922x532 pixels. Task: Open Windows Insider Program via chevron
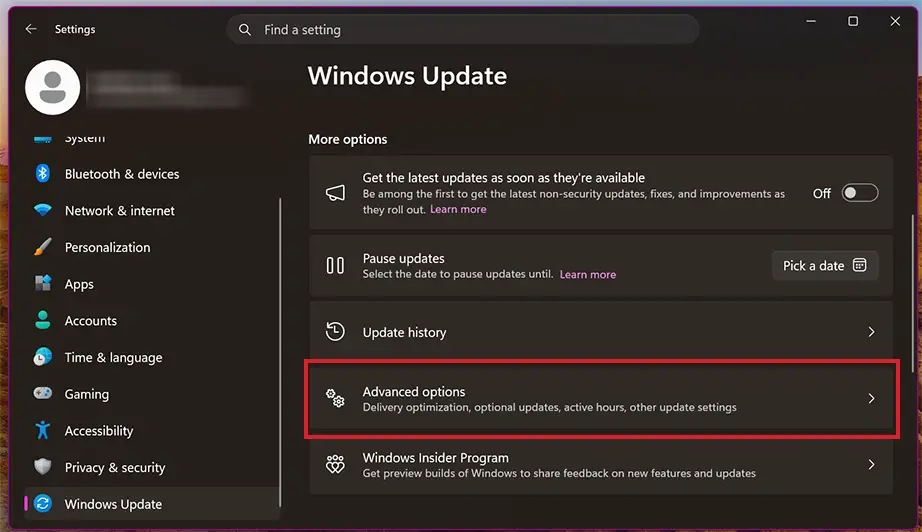click(x=871, y=464)
